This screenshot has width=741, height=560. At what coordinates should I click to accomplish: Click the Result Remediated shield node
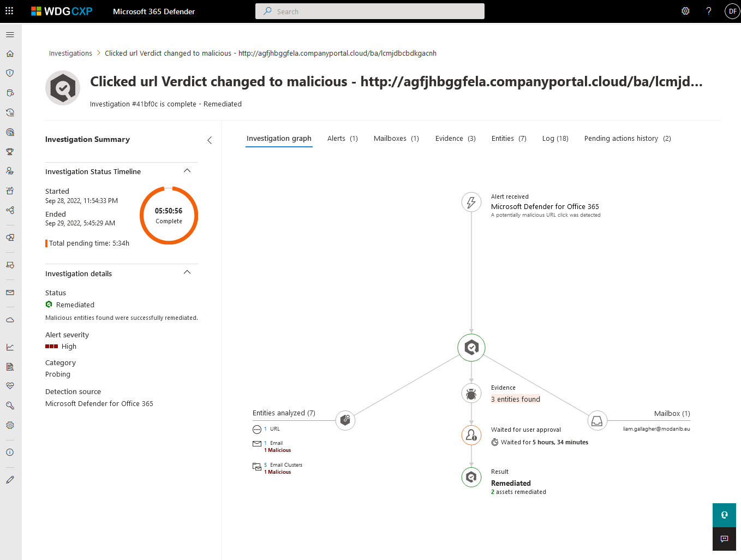click(471, 477)
